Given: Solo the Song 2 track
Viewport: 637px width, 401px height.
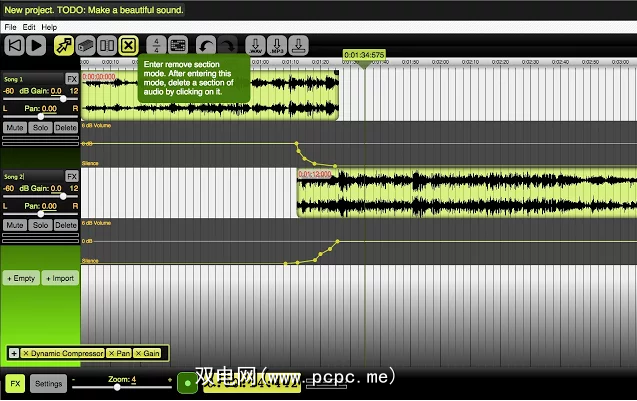Looking at the screenshot, I should [x=40, y=225].
